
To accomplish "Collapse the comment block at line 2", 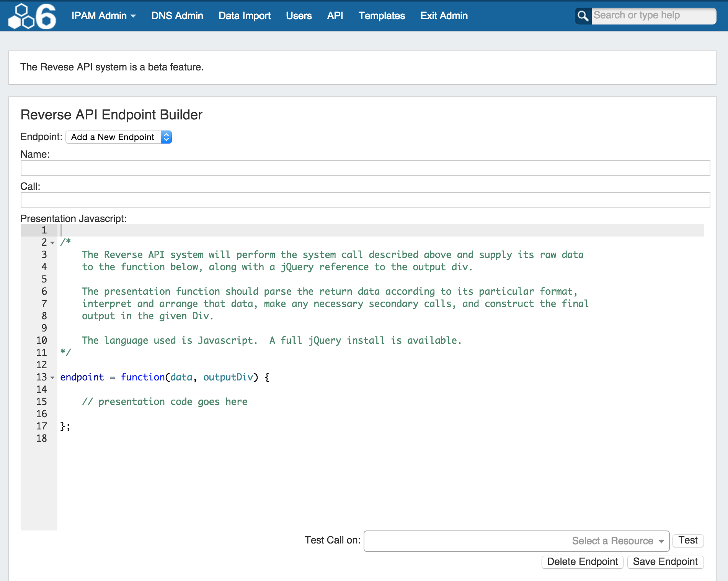I will tap(52, 243).
